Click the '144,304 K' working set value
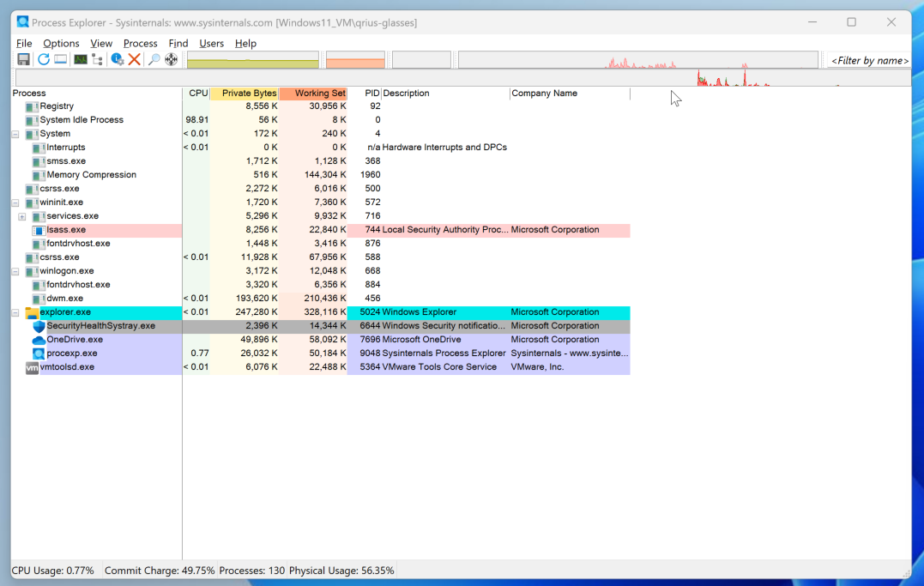Image resolution: width=924 pixels, height=586 pixels. [x=325, y=175]
